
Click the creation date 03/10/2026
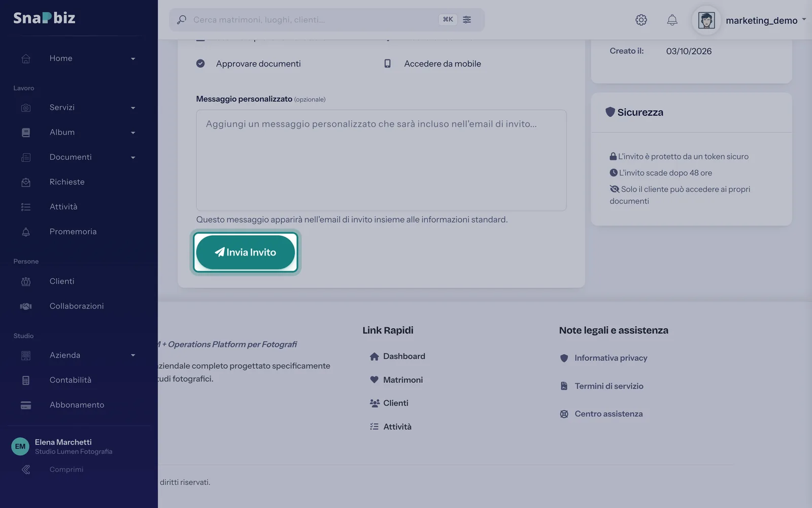coord(689,51)
